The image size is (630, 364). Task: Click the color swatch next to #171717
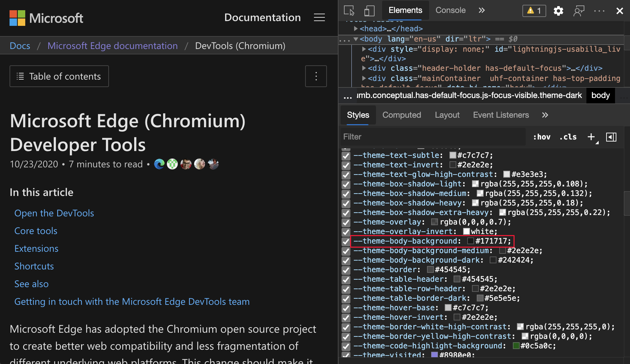[471, 241]
